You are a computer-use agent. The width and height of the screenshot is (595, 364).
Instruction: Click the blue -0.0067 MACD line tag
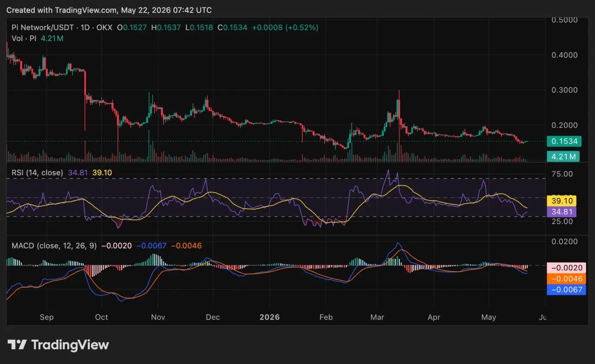tap(566, 290)
